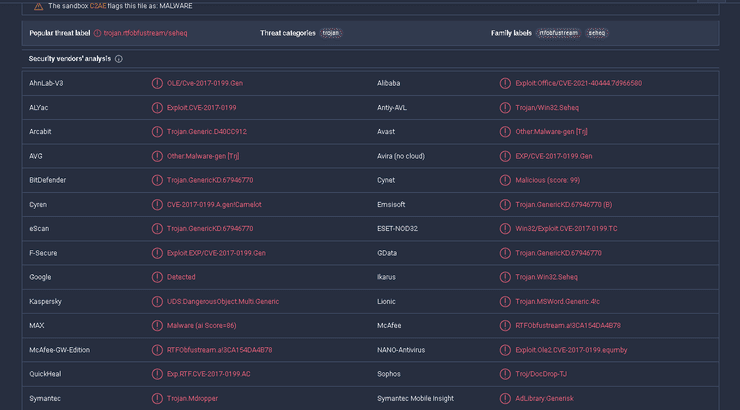Select detection text OLE/Cve-2017-0199.Gen

(x=205, y=84)
